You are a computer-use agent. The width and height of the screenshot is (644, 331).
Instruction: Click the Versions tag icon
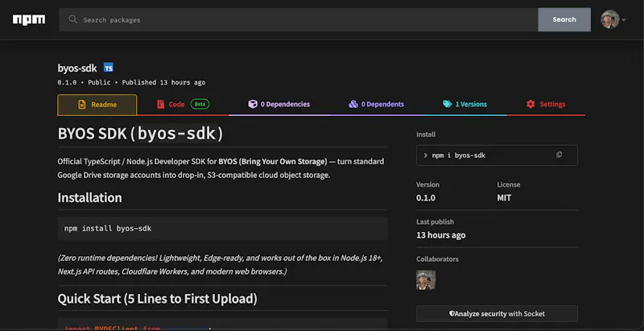pyautogui.click(x=448, y=104)
